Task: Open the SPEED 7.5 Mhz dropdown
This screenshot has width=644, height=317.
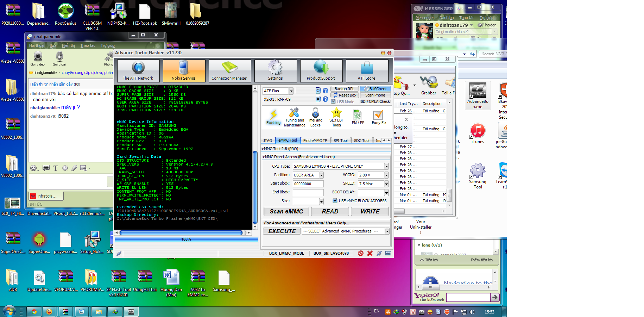Action: (386, 184)
